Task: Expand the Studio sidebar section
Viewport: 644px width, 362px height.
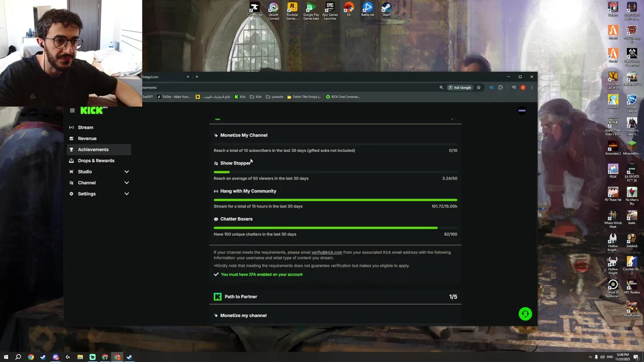Action: [x=126, y=171]
